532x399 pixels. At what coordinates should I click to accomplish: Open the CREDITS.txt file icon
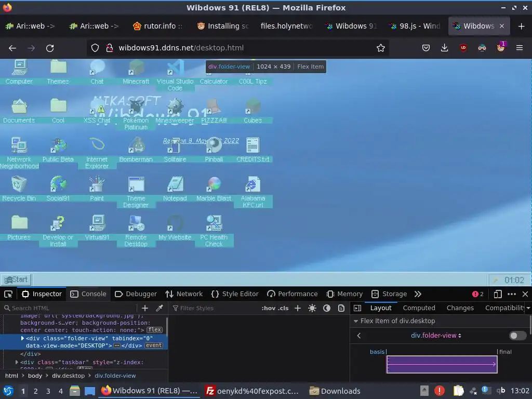pos(253,150)
